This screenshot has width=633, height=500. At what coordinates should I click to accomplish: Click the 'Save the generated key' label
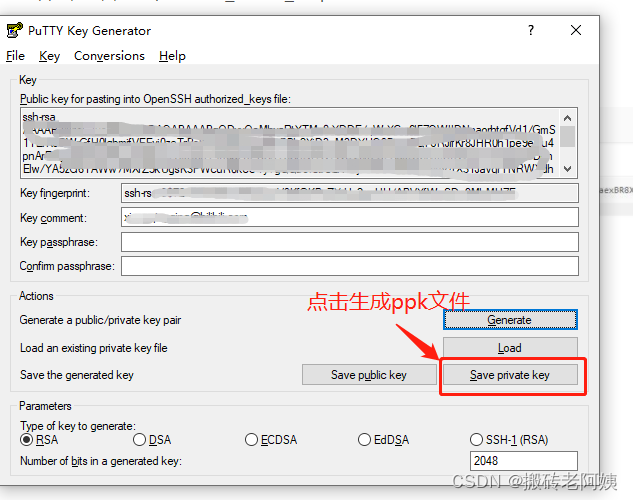pyautogui.click(x=77, y=375)
